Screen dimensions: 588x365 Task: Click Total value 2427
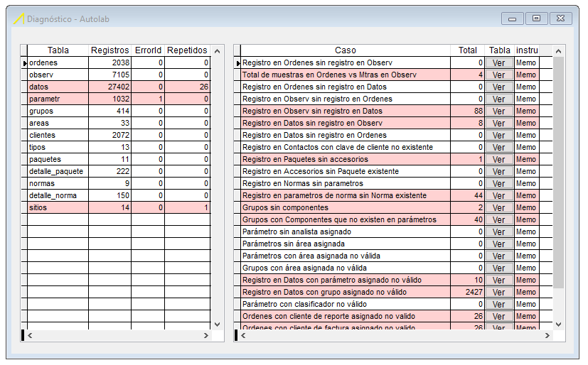point(467,293)
